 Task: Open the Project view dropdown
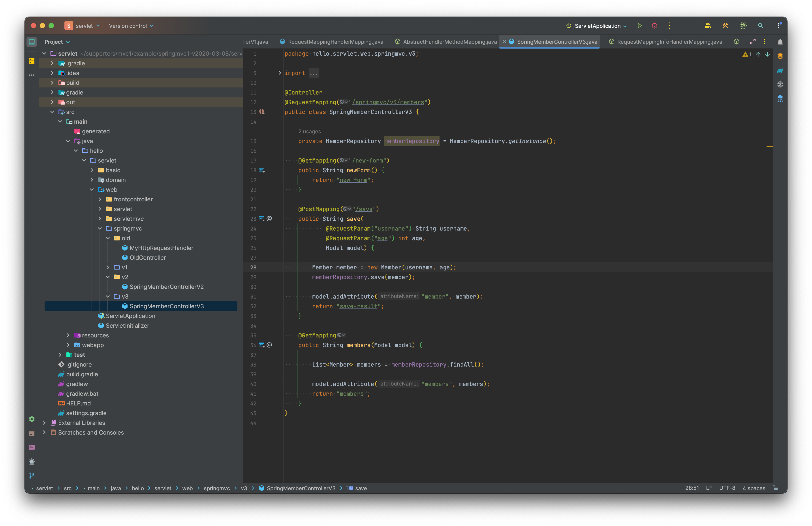point(57,42)
